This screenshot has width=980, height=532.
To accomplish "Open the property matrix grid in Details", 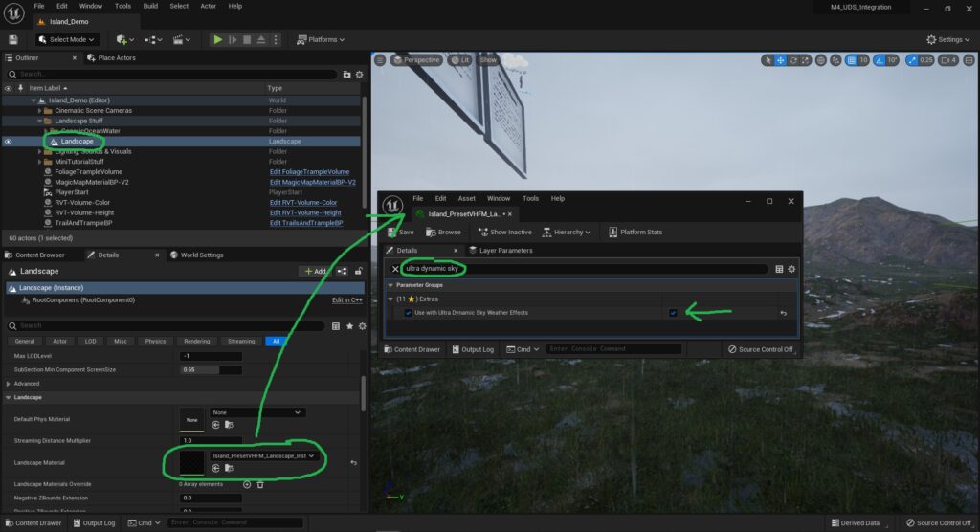I will [x=336, y=326].
